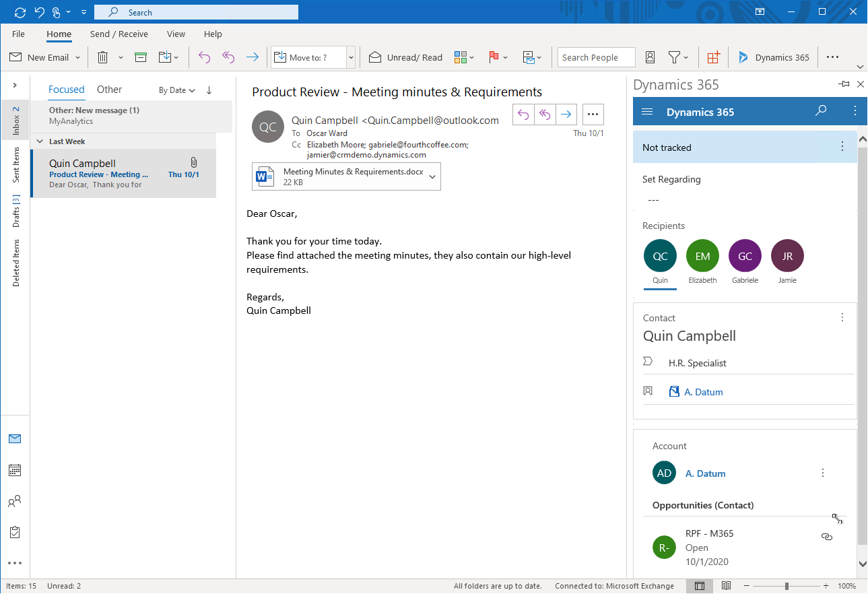Click the Delete trash can icon
This screenshot has width=868, height=594.
tap(103, 57)
